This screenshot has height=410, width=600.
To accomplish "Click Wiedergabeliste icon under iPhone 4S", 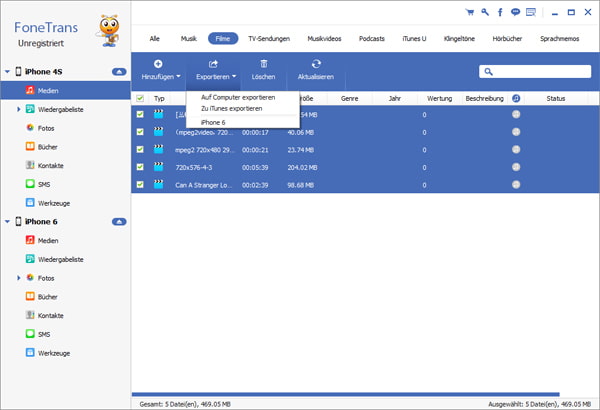I will pyautogui.click(x=30, y=109).
